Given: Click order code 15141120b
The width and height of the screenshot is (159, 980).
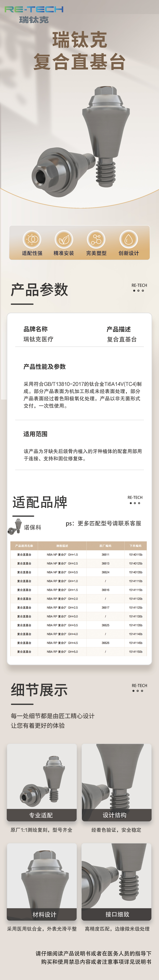Looking at the screenshot, I should (135, 599).
